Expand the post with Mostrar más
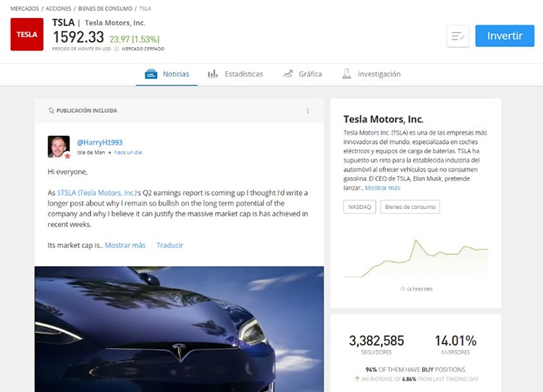 click(x=125, y=245)
